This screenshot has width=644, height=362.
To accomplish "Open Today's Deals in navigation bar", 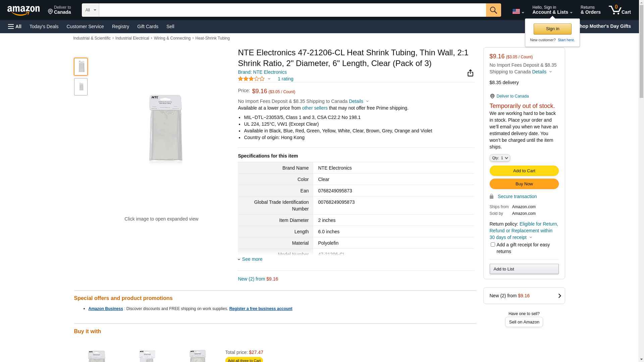I will tap(44, 26).
